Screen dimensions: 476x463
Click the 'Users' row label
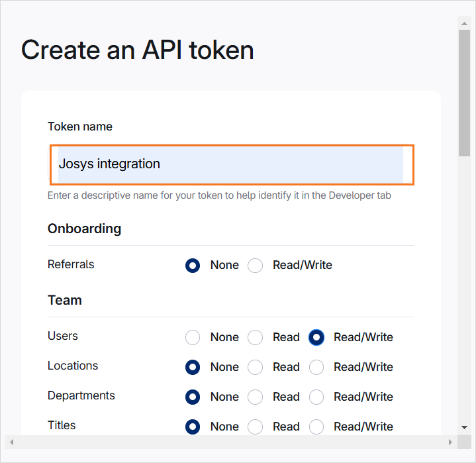point(62,336)
